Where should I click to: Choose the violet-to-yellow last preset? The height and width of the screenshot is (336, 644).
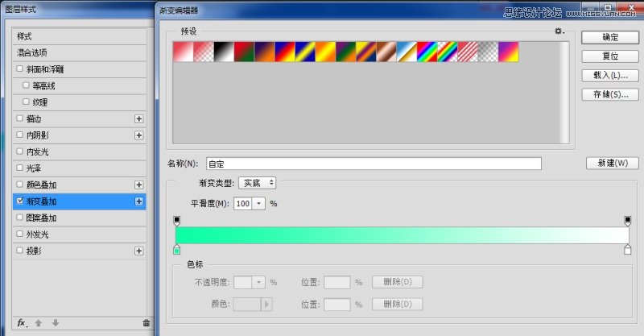[509, 52]
